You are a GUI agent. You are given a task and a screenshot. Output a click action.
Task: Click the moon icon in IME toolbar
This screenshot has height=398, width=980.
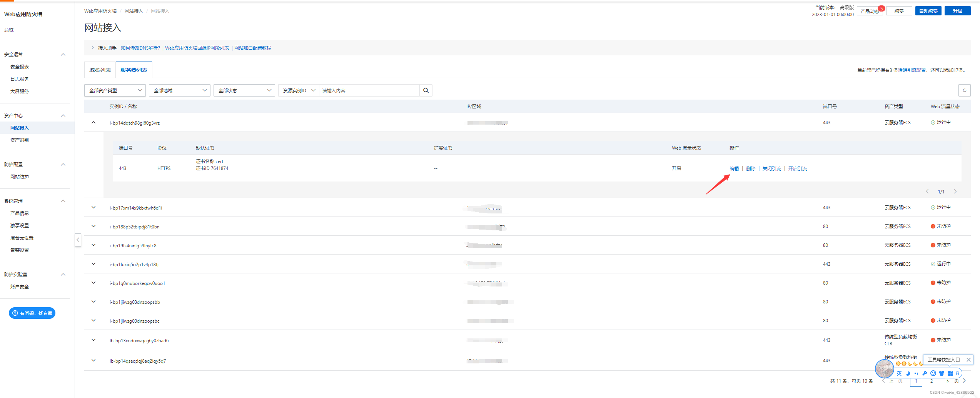click(908, 373)
